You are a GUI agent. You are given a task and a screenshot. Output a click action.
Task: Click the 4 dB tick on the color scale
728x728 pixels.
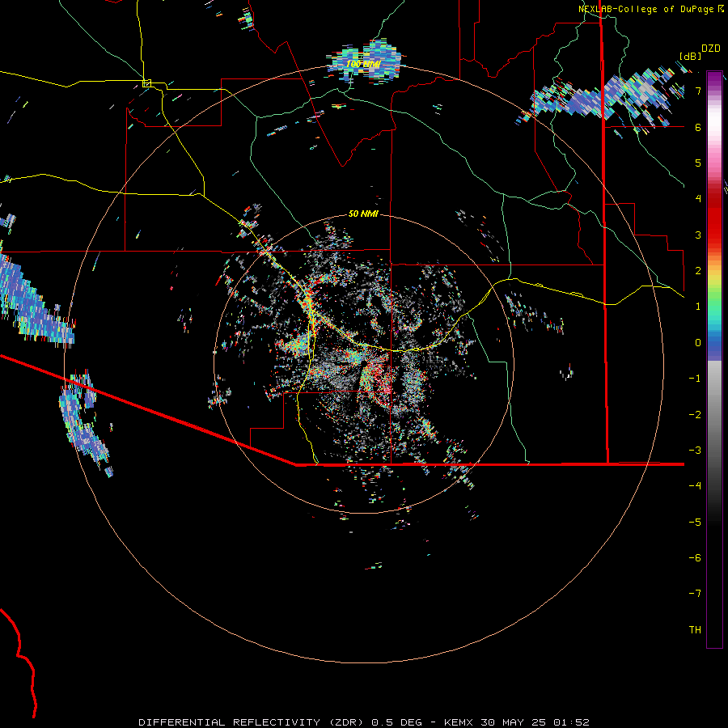click(698, 199)
